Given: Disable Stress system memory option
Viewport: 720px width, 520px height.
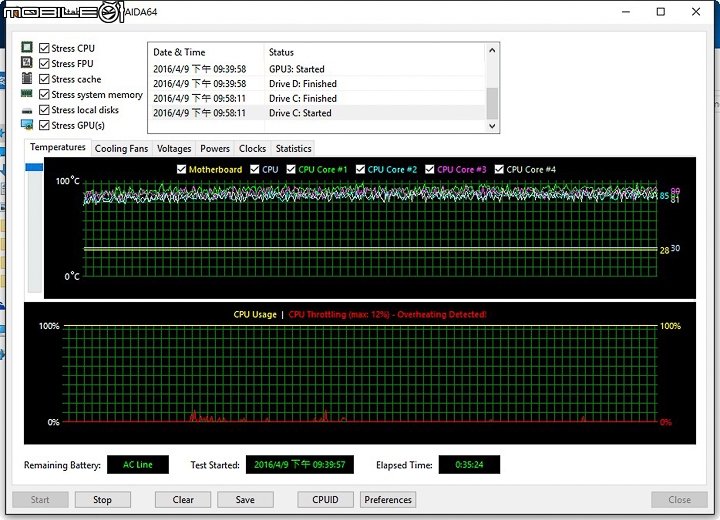Looking at the screenshot, I should click(44, 94).
